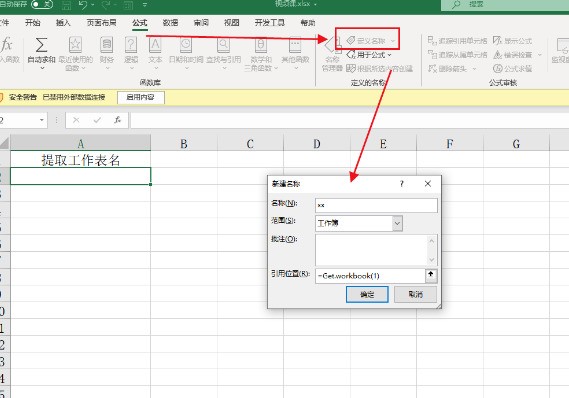Open Error Checking dropdown arrow
The width and height of the screenshot is (569, 398).
point(540,55)
